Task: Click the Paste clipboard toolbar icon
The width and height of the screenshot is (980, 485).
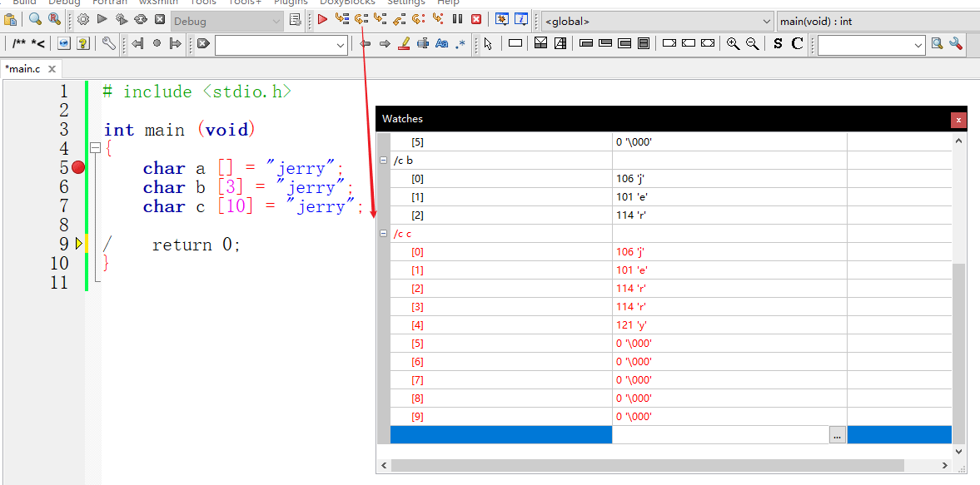Action: pos(11,19)
